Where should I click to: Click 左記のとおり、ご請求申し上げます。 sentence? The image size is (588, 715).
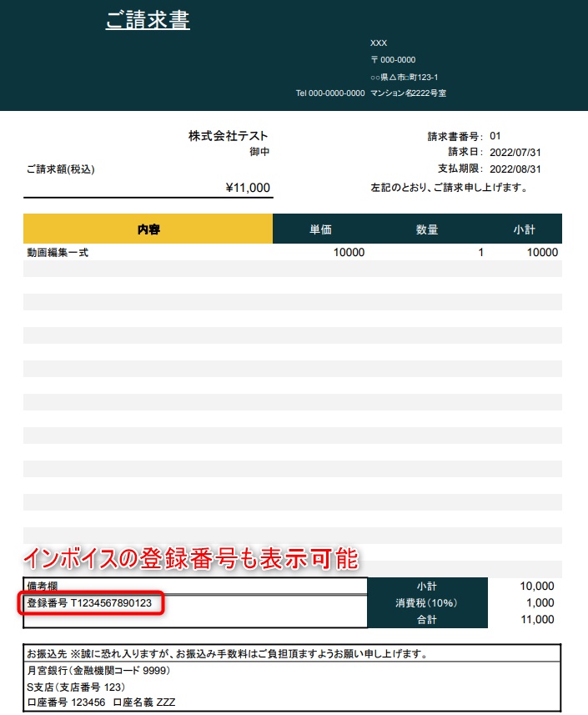tap(449, 188)
